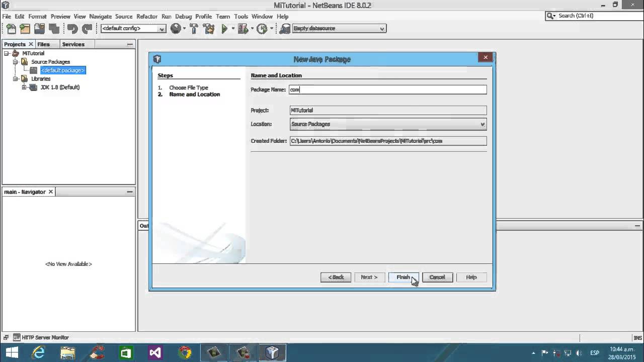Collapse the MiTutorial project node
The width and height of the screenshot is (644, 362).
point(7,53)
